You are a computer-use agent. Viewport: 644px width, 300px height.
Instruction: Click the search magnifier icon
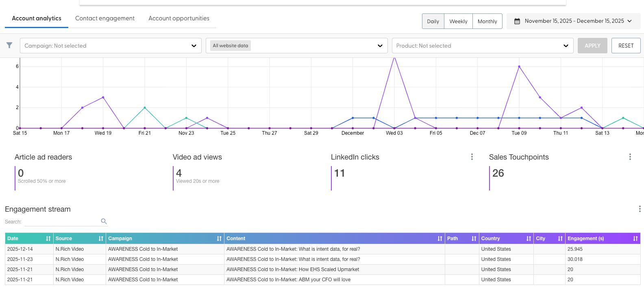[x=104, y=221]
